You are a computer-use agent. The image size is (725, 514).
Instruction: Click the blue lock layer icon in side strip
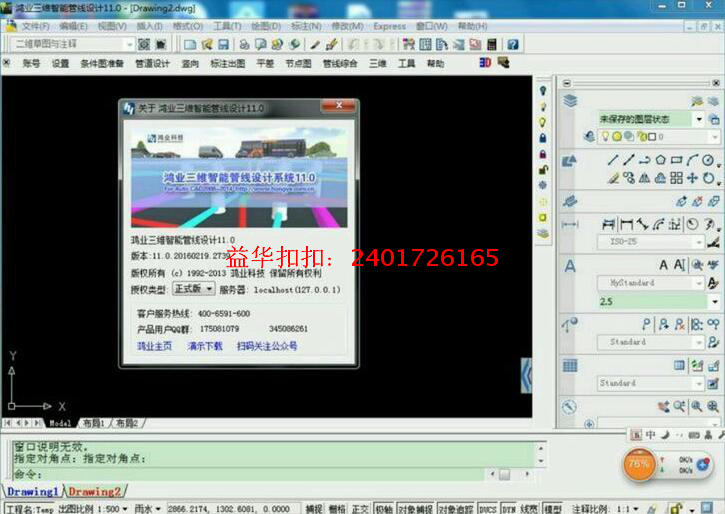tap(543, 138)
